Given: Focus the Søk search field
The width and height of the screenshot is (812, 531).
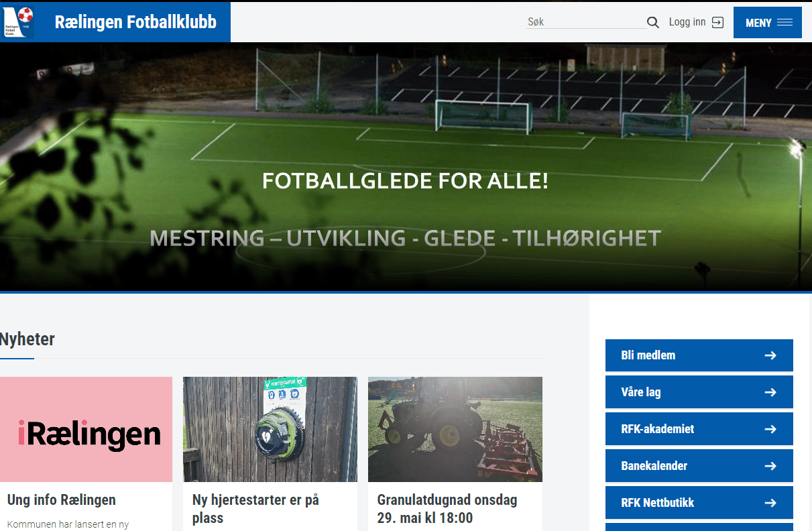Looking at the screenshot, I should tap(585, 22).
